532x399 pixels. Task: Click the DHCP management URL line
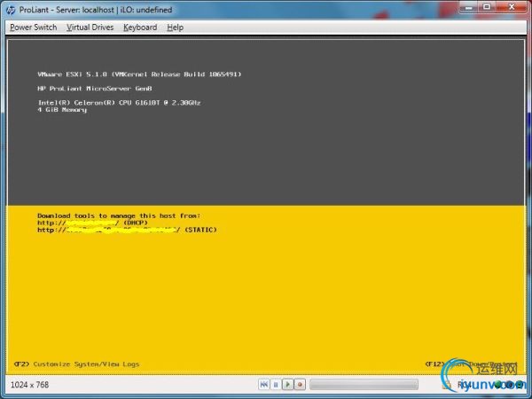92,223
